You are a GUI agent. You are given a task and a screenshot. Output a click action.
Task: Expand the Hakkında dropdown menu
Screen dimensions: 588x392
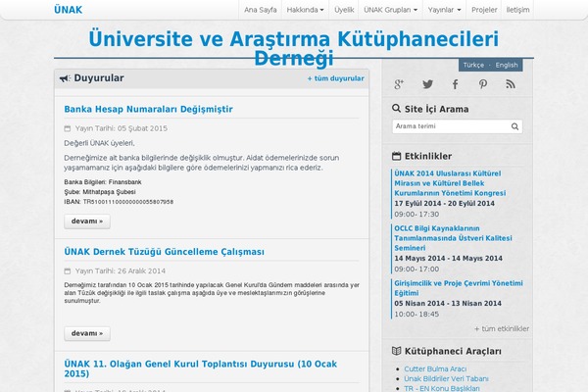(x=305, y=10)
